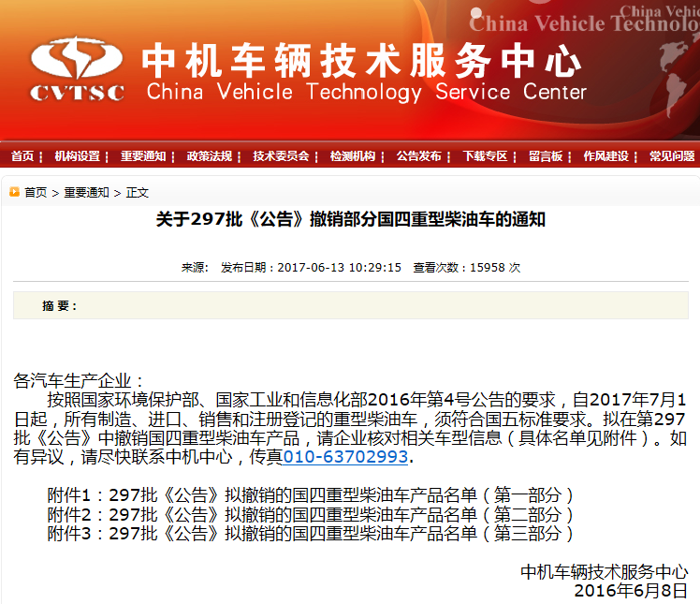The width and height of the screenshot is (700, 604).
Task: Open 附件1 第一部分 product list attachment
Action: click(x=310, y=495)
